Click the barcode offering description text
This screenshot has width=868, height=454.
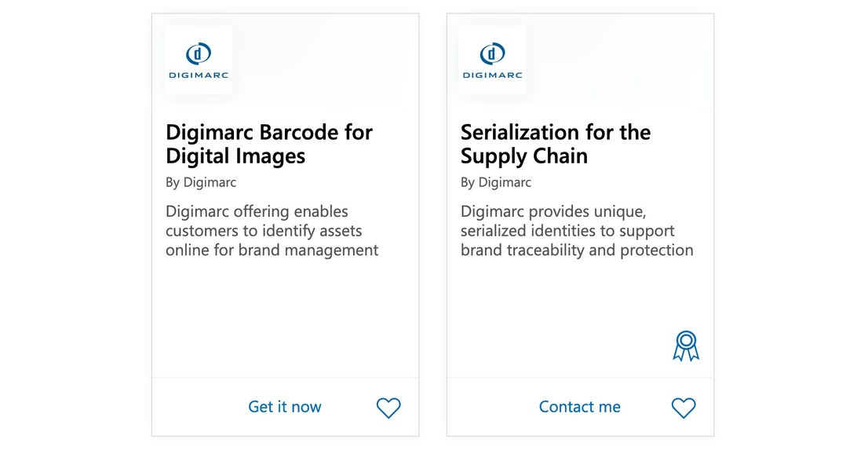pyautogui.click(x=272, y=231)
